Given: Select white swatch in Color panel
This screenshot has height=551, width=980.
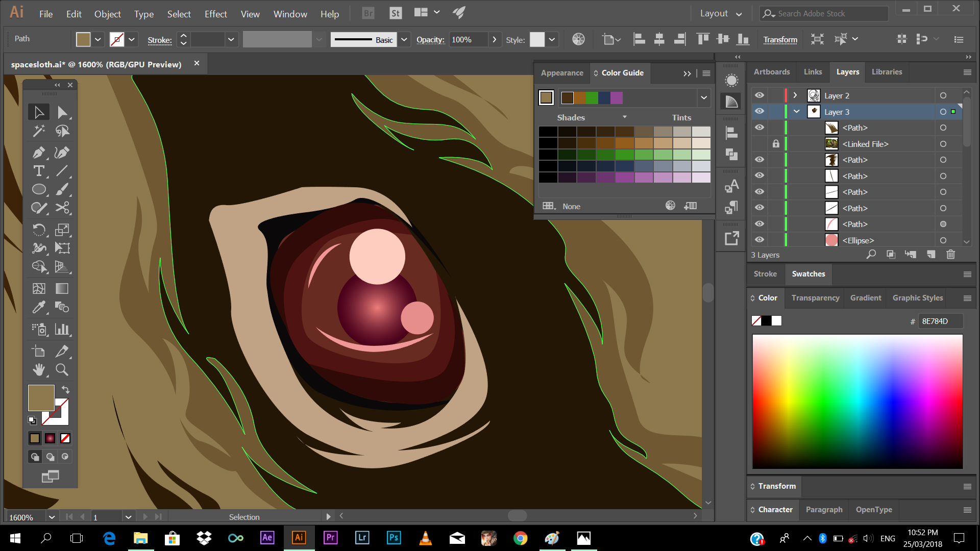Looking at the screenshot, I should 776,321.
